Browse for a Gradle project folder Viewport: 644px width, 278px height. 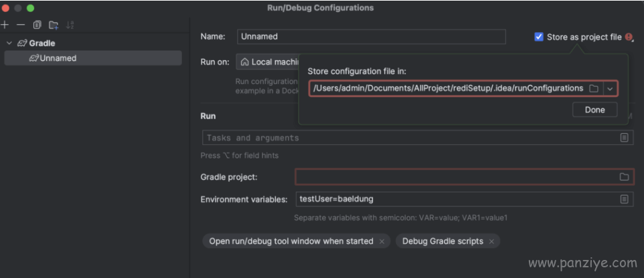click(x=625, y=177)
